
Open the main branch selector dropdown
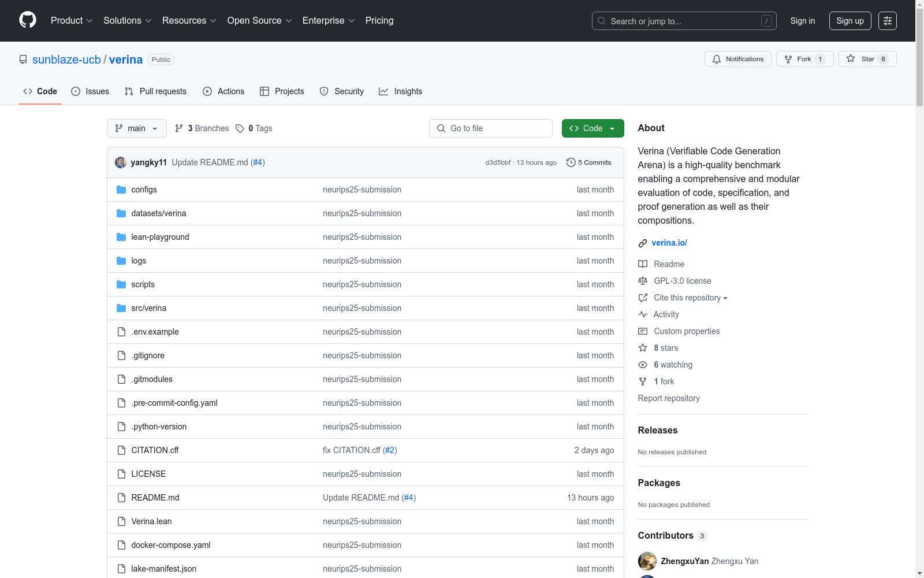pos(137,128)
